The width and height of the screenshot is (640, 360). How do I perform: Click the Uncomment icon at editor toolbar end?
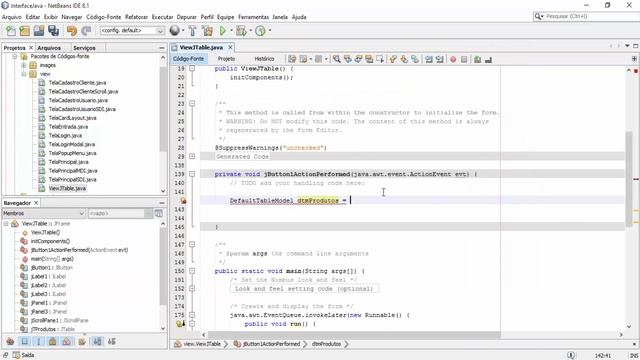(x=488, y=60)
